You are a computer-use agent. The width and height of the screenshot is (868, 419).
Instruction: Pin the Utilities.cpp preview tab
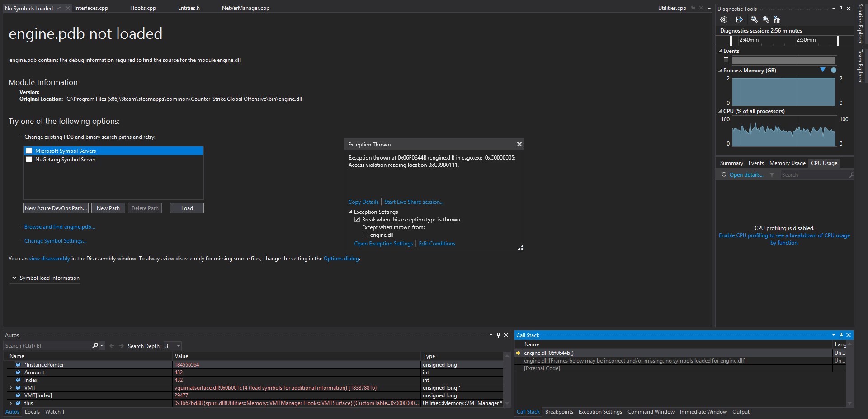(693, 8)
